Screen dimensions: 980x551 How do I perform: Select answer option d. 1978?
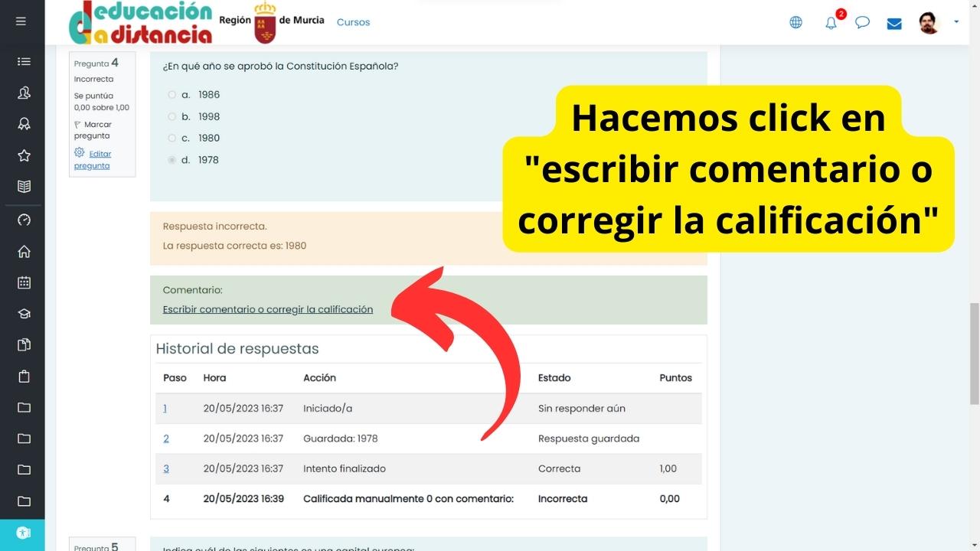171,160
